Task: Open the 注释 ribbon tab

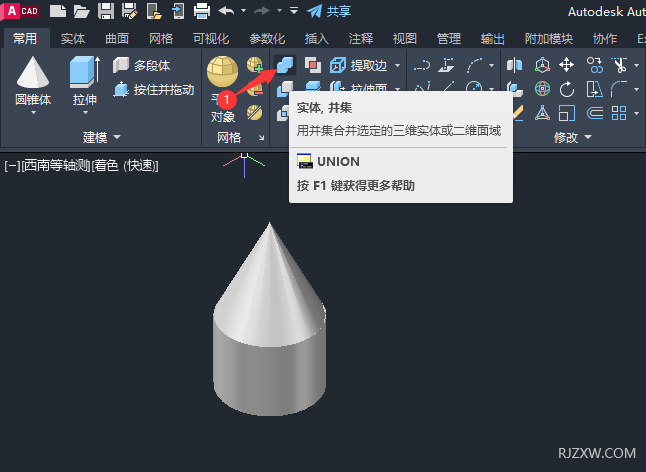Action: [361, 39]
